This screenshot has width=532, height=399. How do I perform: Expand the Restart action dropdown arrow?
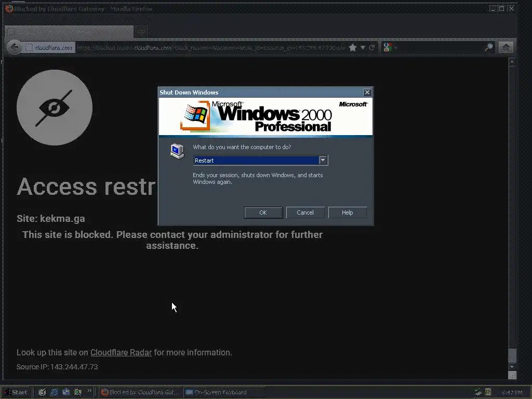pyautogui.click(x=323, y=160)
